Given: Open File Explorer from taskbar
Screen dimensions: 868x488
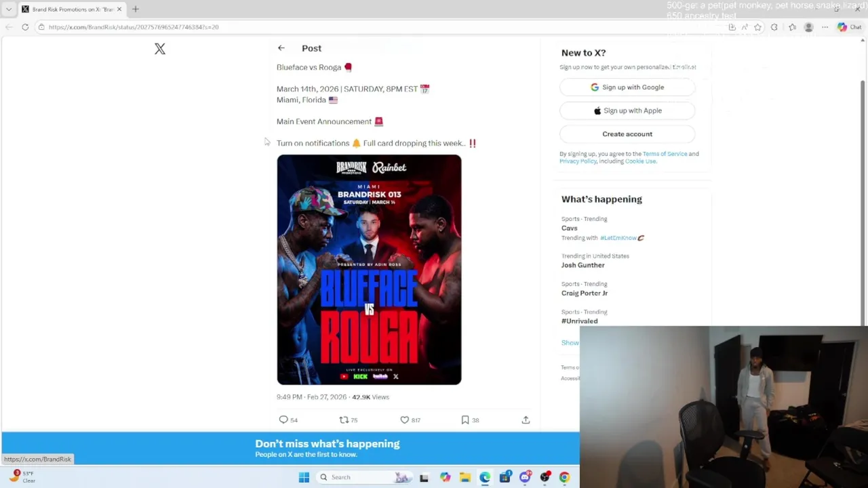Looking at the screenshot, I should [x=465, y=477].
